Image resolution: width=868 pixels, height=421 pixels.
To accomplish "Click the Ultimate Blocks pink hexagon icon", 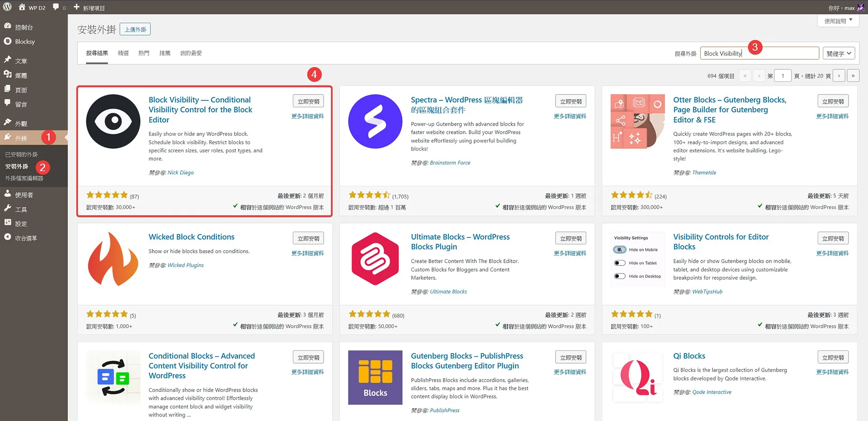I will pos(375,259).
